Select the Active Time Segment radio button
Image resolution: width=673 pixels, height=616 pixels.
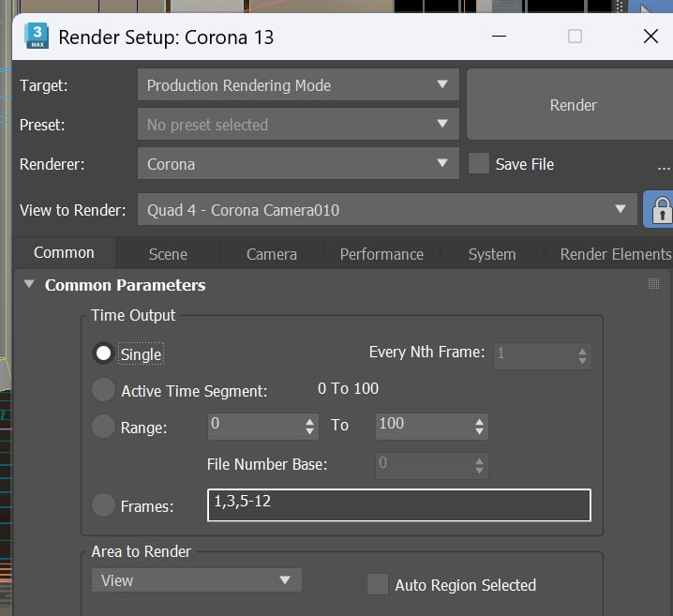pos(103,390)
